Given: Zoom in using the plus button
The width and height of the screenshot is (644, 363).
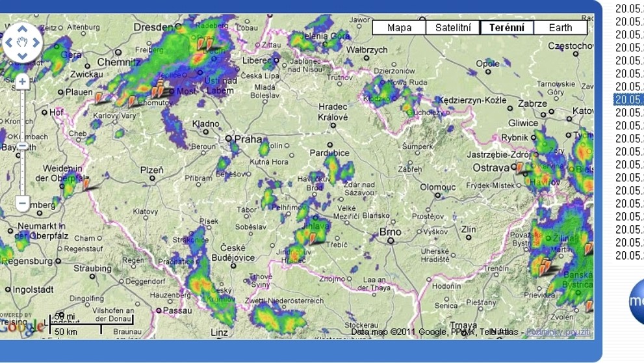Looking at the screenshot, I should click(23, 81).
